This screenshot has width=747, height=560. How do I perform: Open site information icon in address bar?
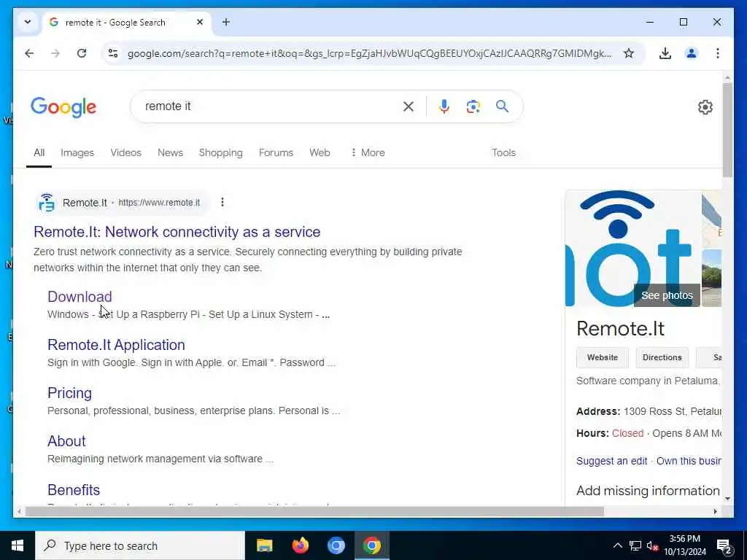113,53
